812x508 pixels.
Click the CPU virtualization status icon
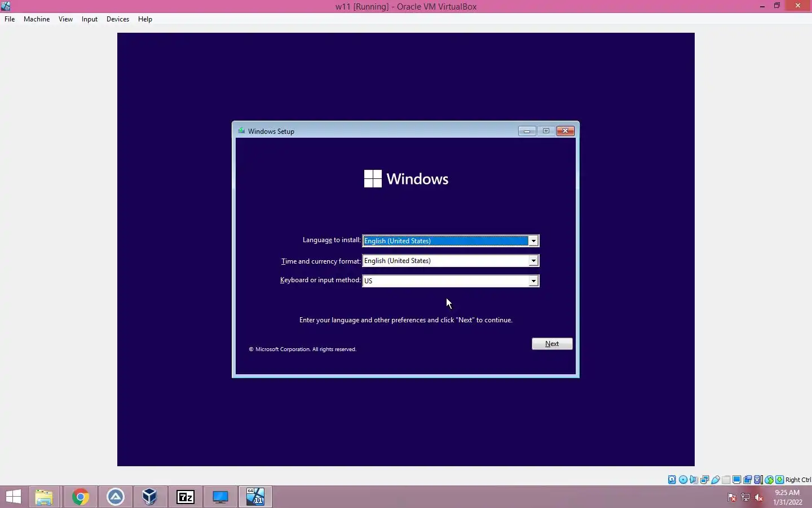pyautogui.click(x=758, y=480)
